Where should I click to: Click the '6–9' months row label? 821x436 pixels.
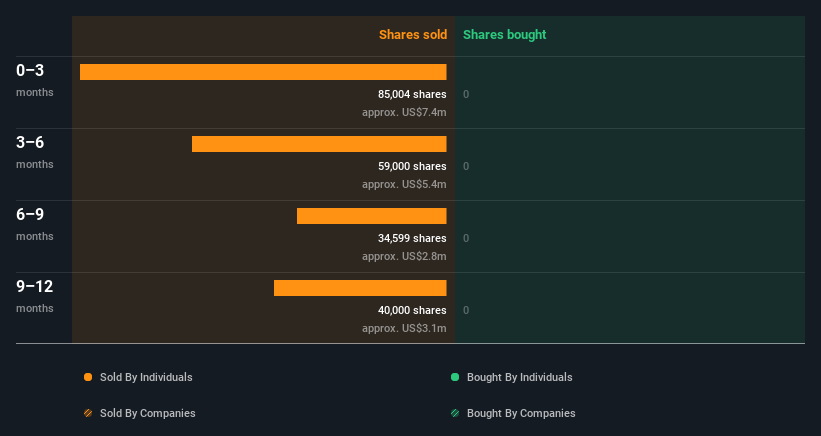click(30, 214)
